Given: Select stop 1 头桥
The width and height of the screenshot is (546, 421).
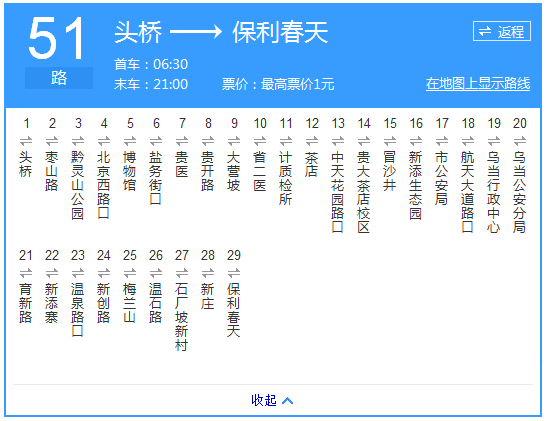Looking at the screenshot, I should [26, 164].
